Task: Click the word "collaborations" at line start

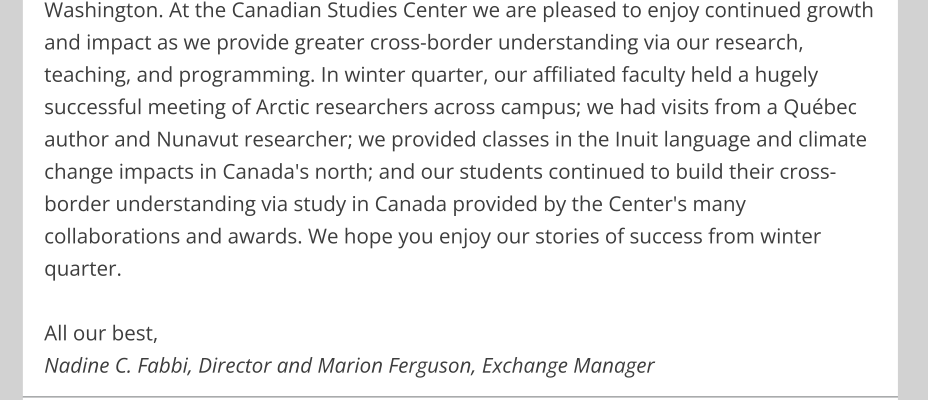Action: pos(112,236)
